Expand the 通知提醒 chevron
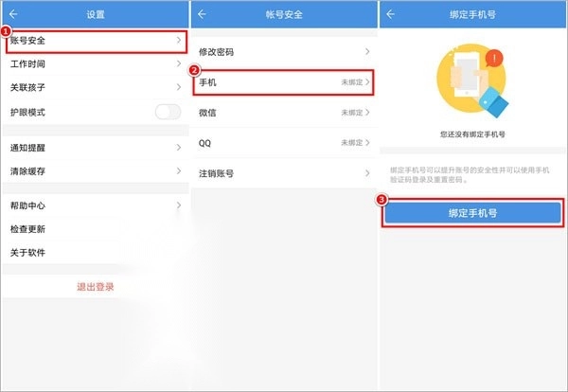 178,149
